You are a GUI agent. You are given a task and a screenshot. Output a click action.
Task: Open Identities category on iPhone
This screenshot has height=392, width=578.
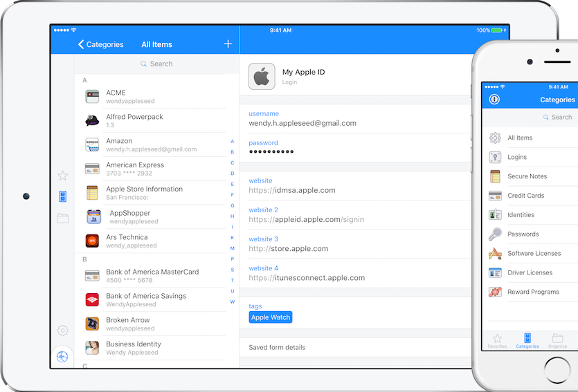[531, 215]
